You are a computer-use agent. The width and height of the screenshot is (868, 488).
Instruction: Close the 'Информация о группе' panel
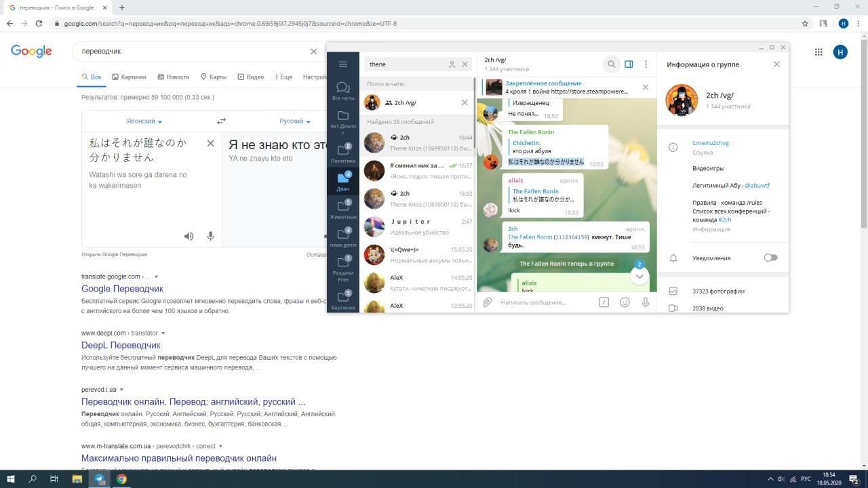776,64
